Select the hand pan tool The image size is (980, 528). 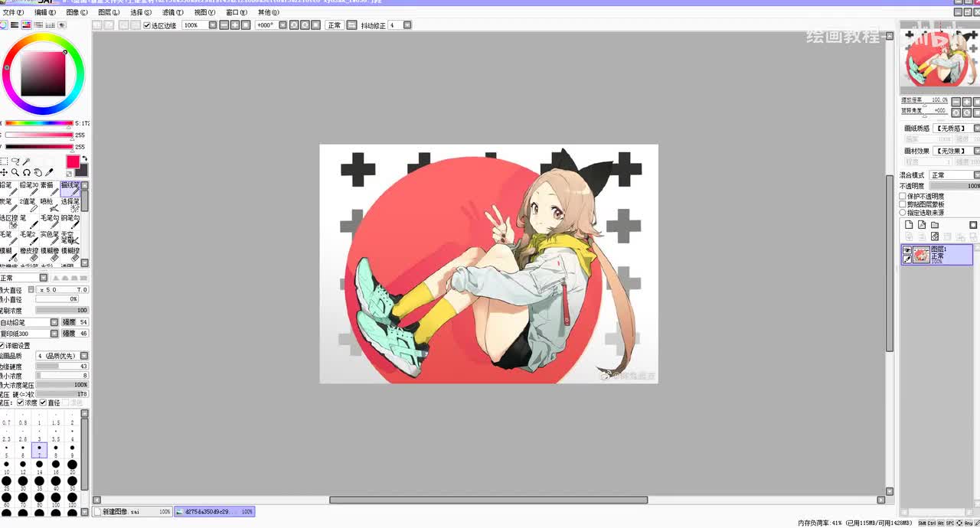(38, 173)
